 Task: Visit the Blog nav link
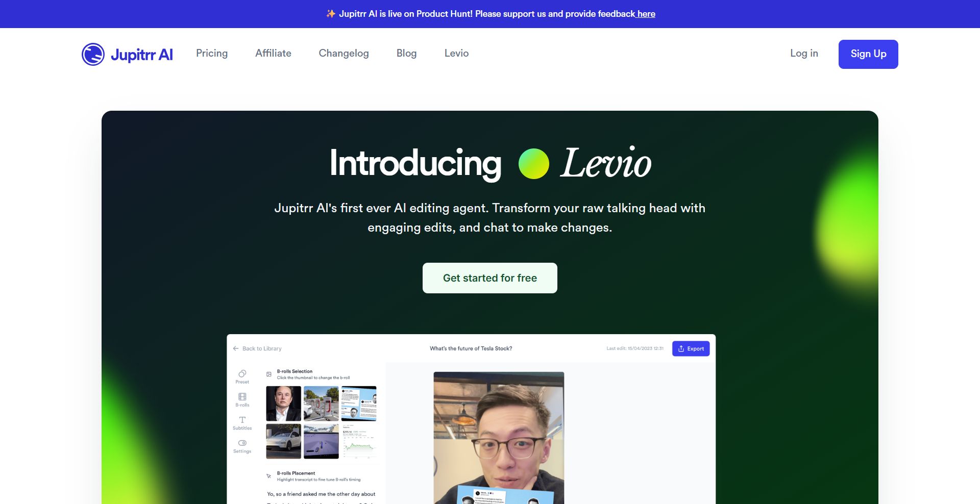(406, 53)
